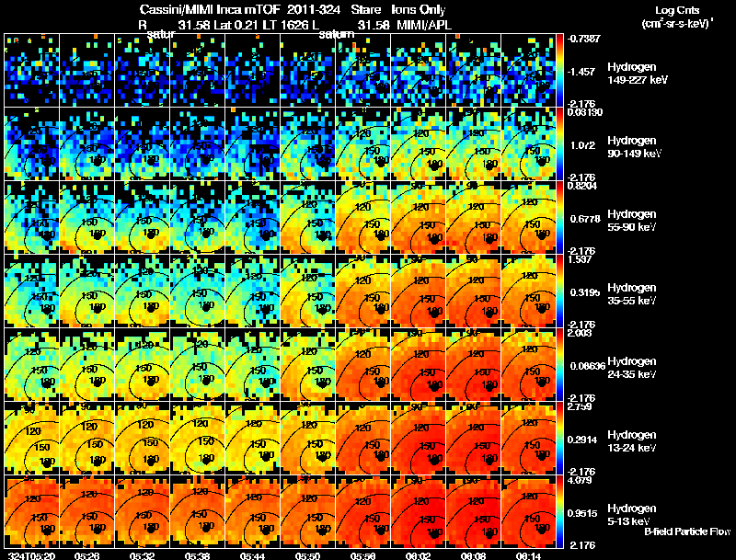Click the Hydrogen 35-55 keV colorbar
Viewport: 736px width, 560px height.
pos(559,291)
